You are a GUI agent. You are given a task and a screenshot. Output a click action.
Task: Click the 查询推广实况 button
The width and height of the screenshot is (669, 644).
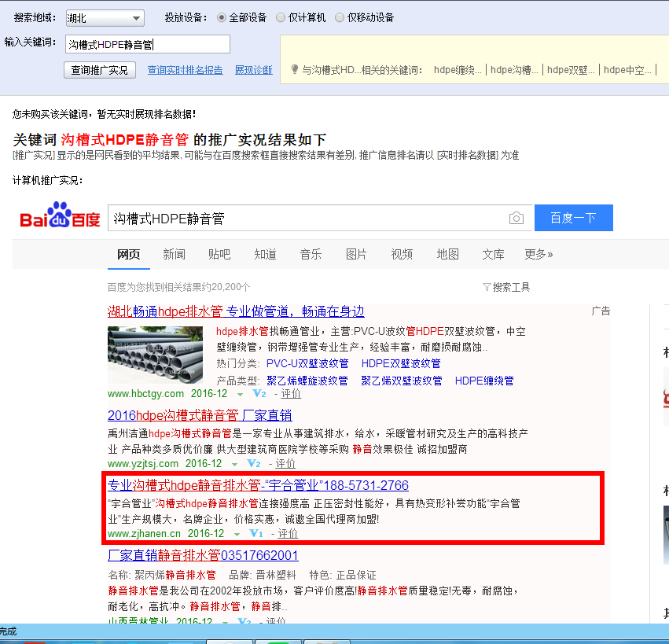click(x=100, y=70)
